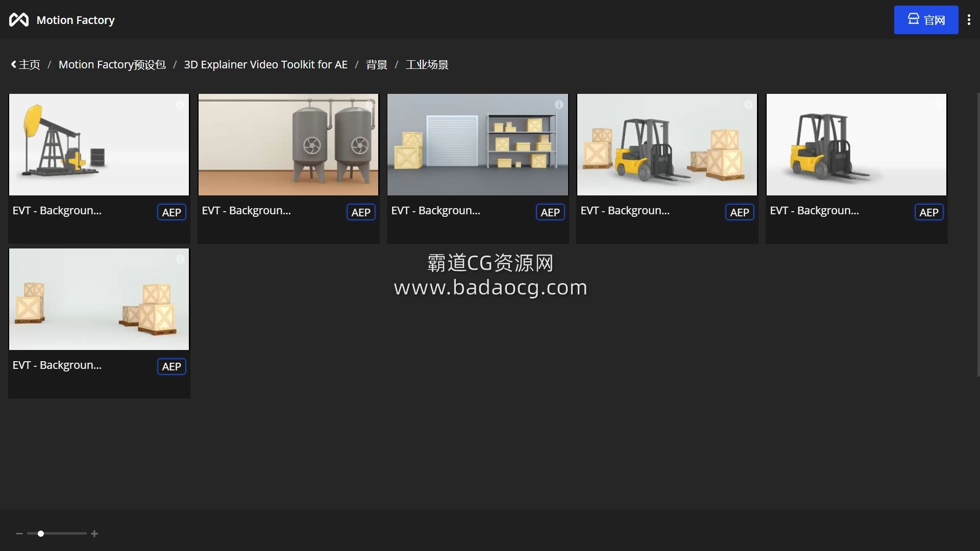Click AEP badge on warehouse shelves card

tap(550, 212)
